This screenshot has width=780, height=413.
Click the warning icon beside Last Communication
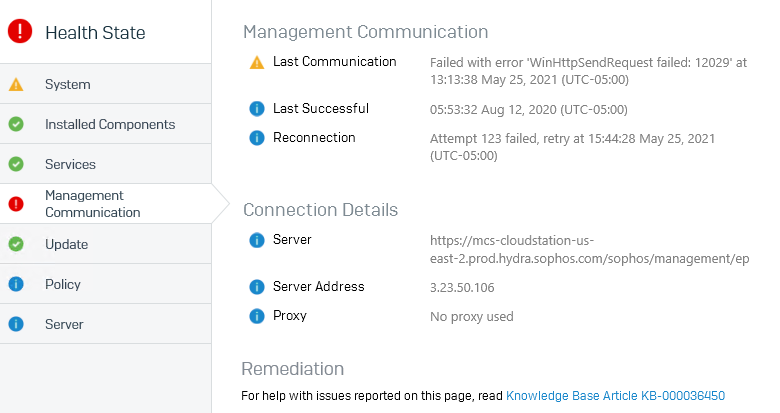point(257,62)
